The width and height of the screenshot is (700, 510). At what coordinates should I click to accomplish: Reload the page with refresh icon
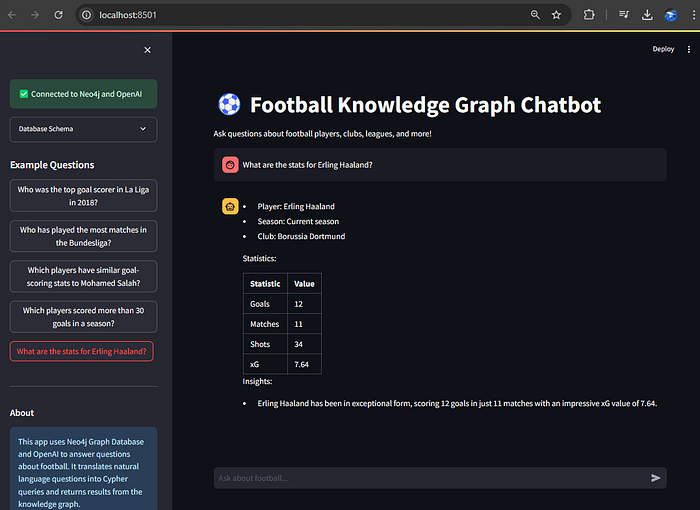point(58,15)
